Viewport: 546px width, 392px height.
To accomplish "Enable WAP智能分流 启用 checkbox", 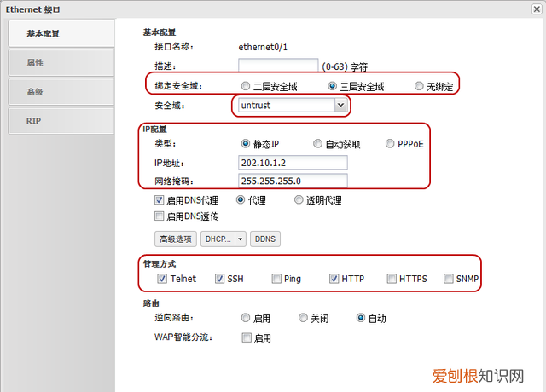I will [x=247, y=337].
